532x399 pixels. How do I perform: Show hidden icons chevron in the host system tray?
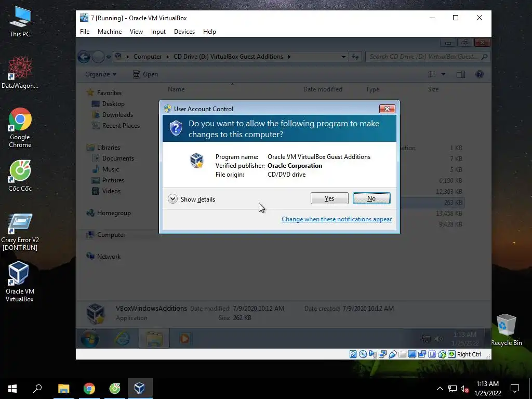440,389
